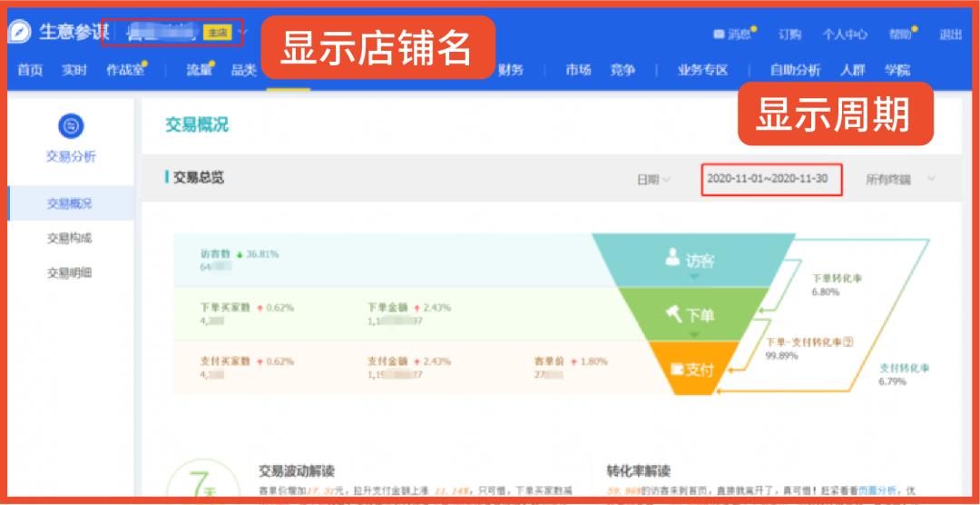Open the 订购 link
Screen dimensions: 980x505
pos(790,35)
